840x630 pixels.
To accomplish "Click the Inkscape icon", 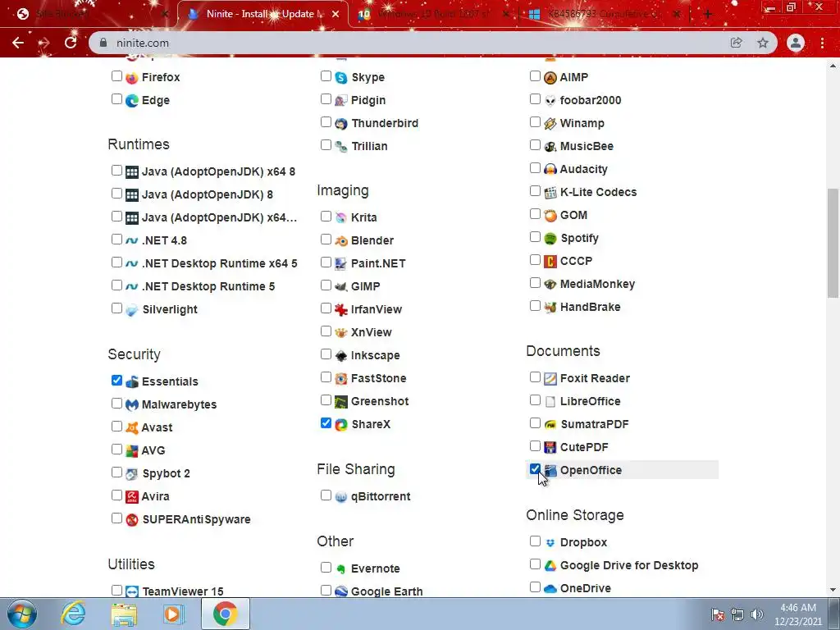I will click(341, 356).
